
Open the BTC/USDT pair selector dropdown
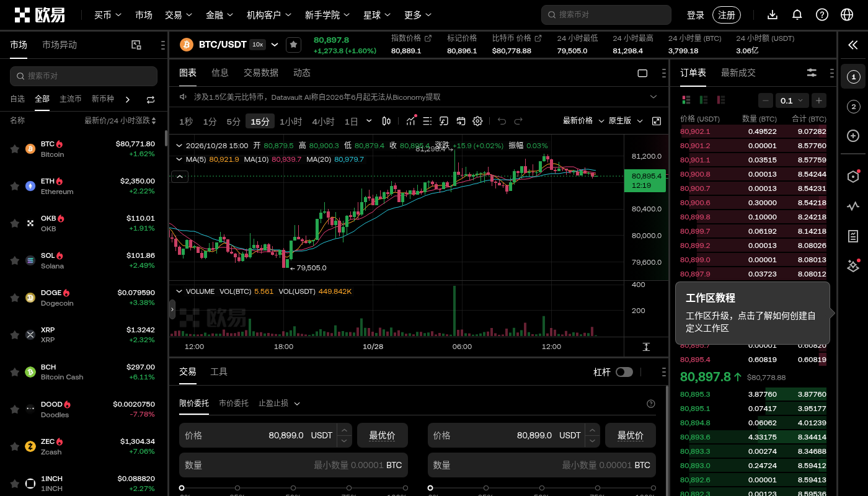click(274, 45)
